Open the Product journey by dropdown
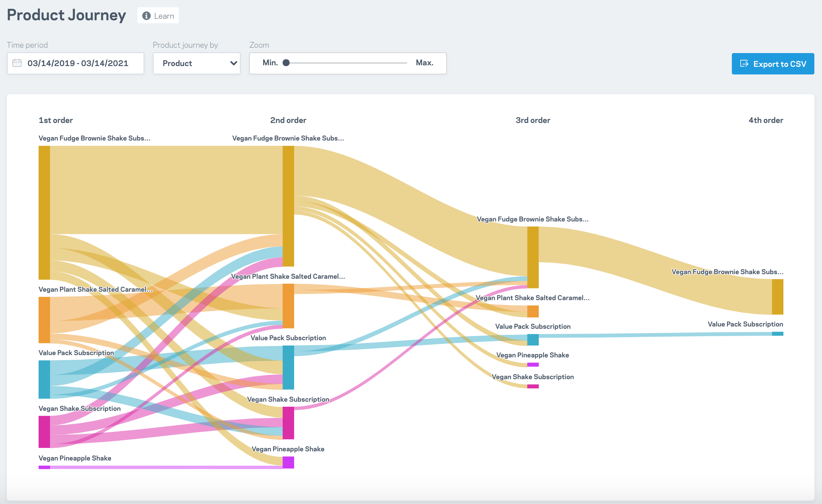Image resolution: width=822 pixels, height=504 pixels. [x=196, y=63]
